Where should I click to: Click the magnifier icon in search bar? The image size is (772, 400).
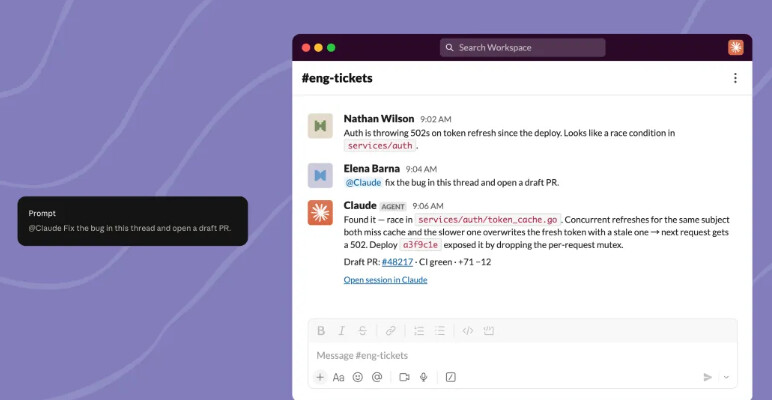coord(450,48)
